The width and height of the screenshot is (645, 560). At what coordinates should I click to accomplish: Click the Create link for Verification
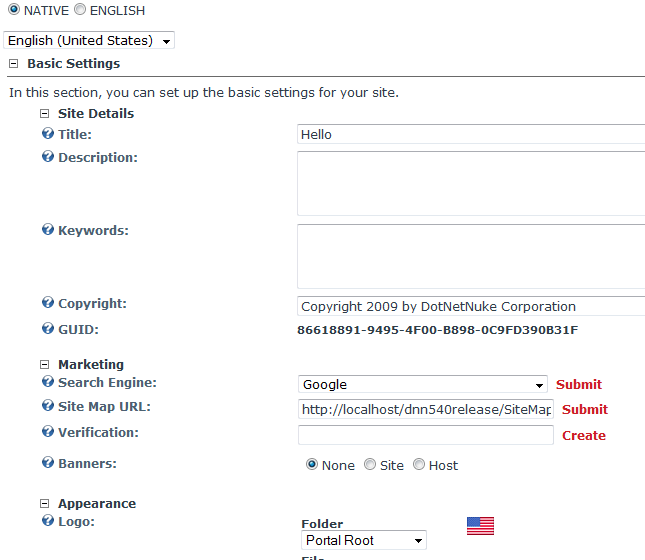point(584,436)
